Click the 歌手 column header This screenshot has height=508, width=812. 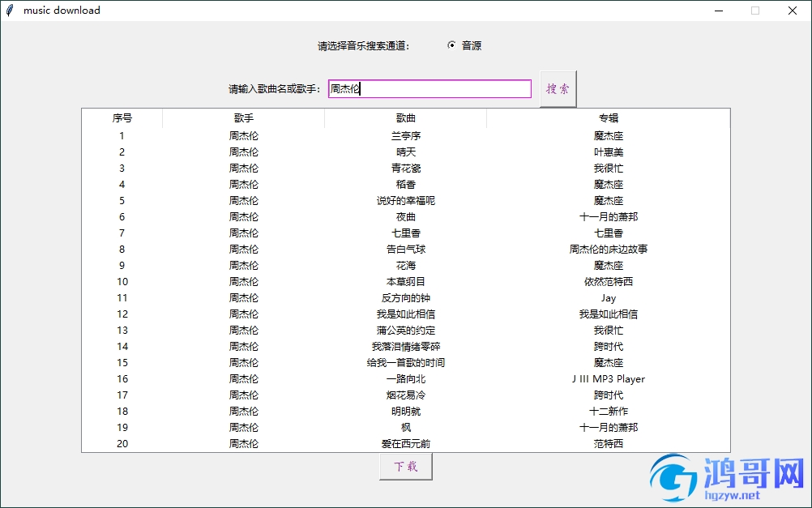point(243,118)
